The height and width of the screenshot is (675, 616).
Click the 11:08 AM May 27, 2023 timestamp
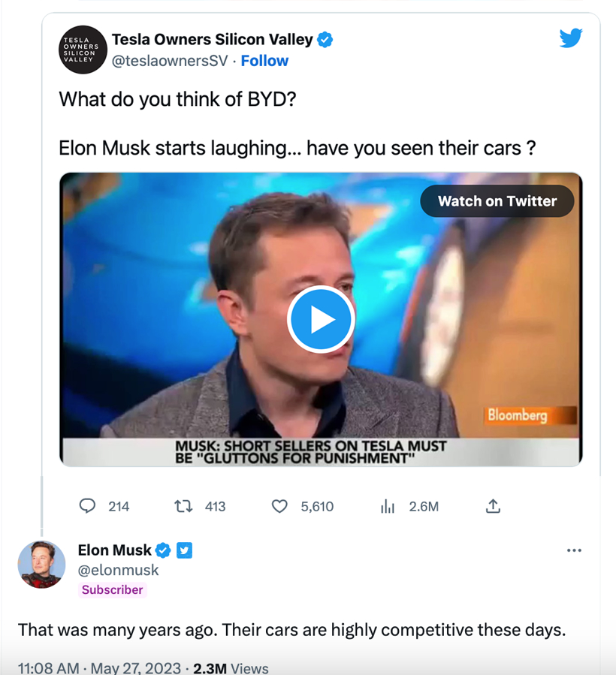(99, 668)
